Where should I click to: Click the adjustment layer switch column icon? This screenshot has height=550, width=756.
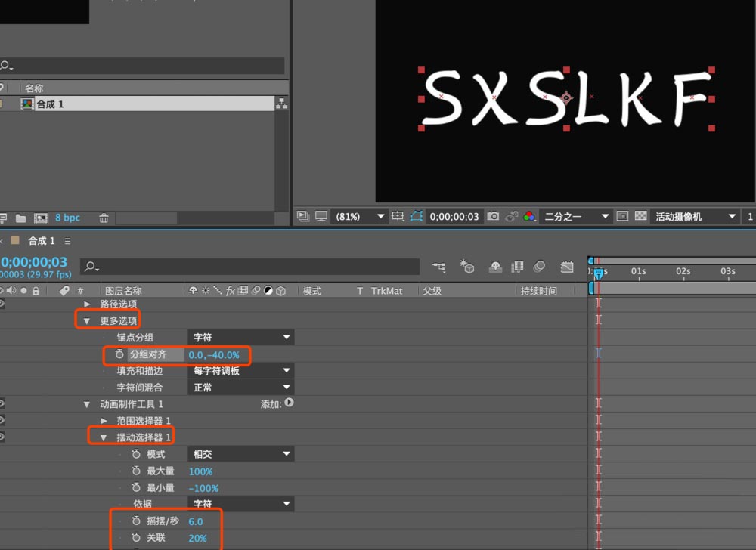(268, 290)
